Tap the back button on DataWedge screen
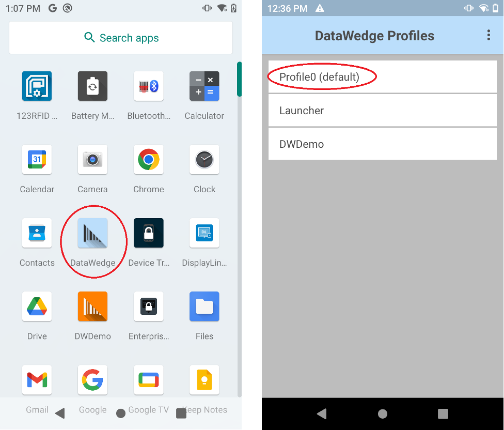 [322, 413]
